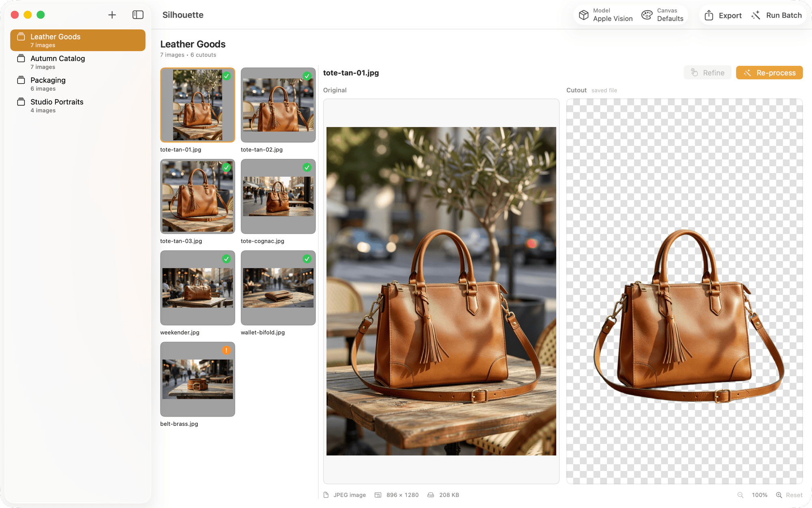812x508 pixels.
Task: Click green checkmark badge on wallet-bifold.jpg
Action: pos(307,259)
